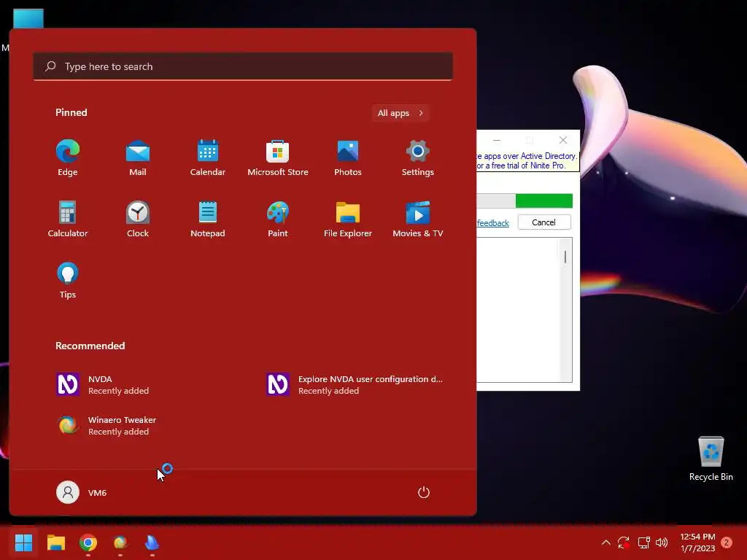Click the green Ninite progress bar
This screenshot has height=560, width=747.
point(544,201)
